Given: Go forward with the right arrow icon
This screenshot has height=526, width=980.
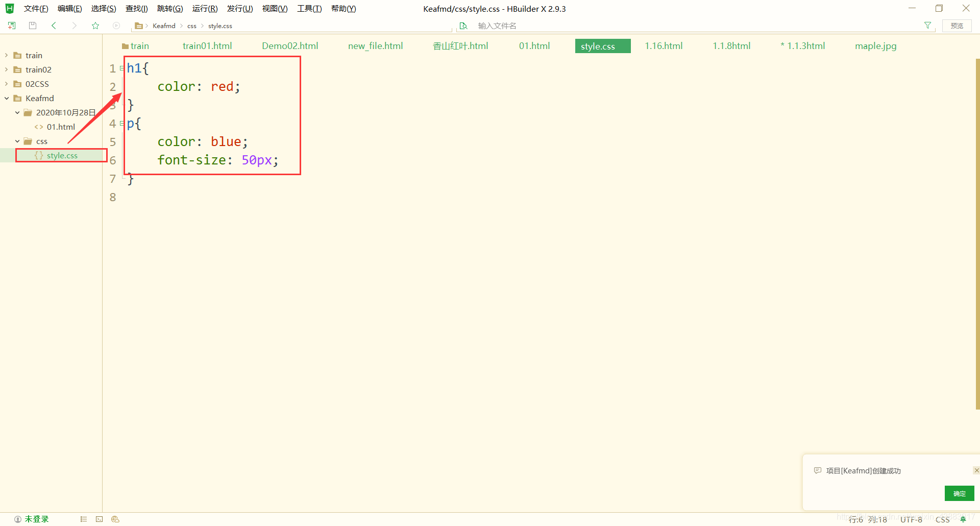Looking at the screenshot, I should point(75,26).
